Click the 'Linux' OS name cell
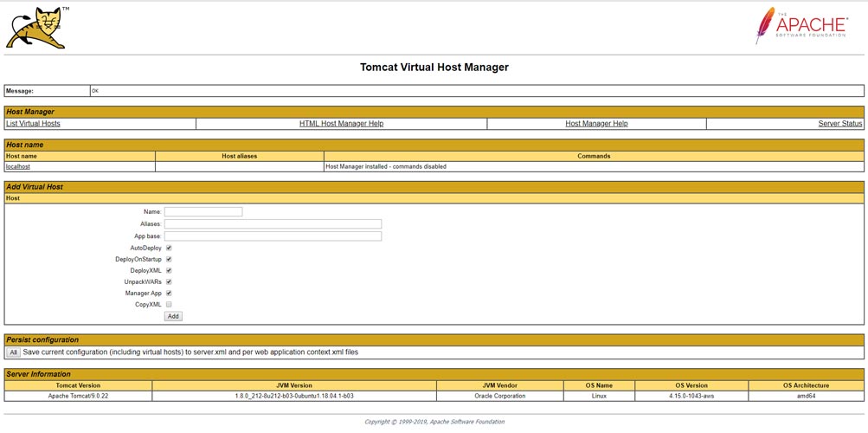This screenshot has width=868, height=433. click(599, 396)
